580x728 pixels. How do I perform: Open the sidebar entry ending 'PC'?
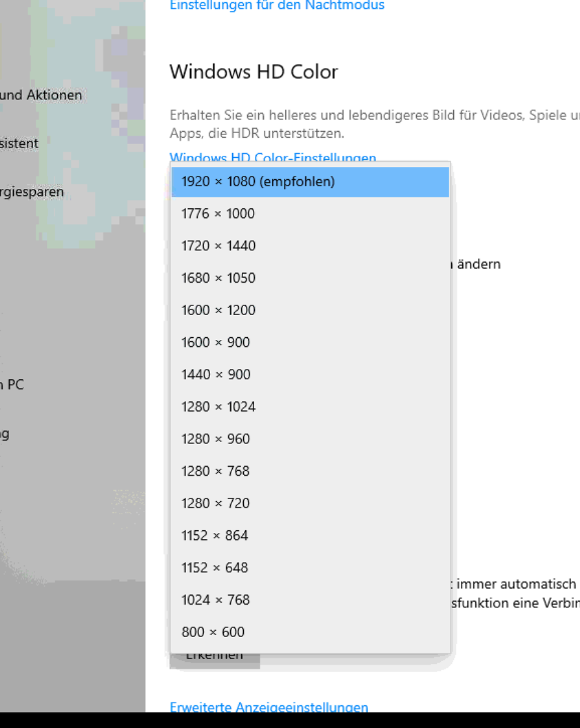12,385
